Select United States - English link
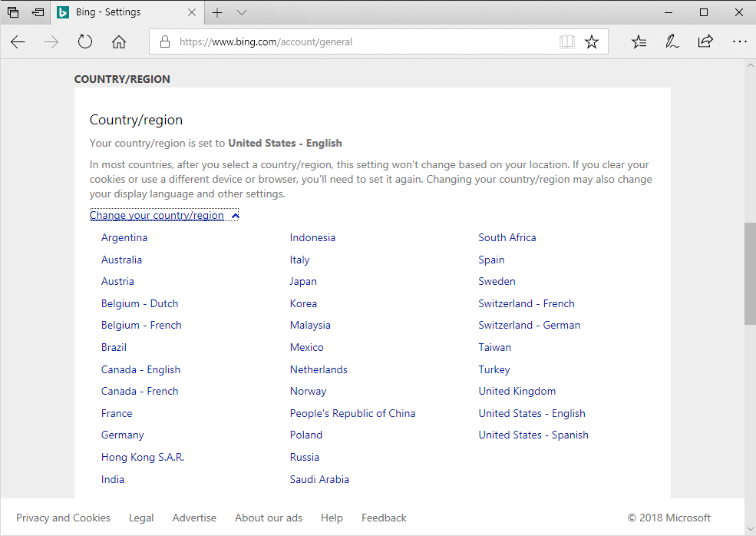This screenshot has width=756, height=536. (x=532, y=413)
